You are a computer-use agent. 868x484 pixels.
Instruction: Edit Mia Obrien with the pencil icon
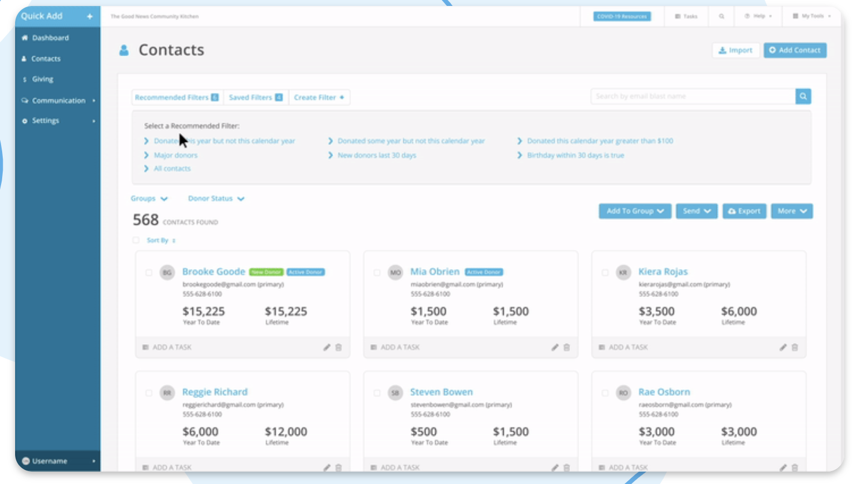(555, 347)
